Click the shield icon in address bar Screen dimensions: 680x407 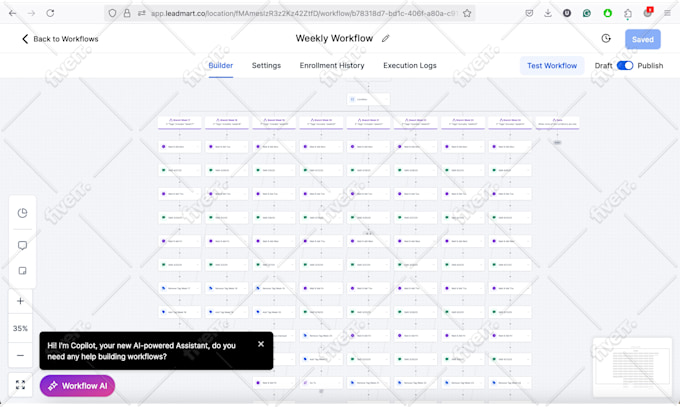(112, 13)
